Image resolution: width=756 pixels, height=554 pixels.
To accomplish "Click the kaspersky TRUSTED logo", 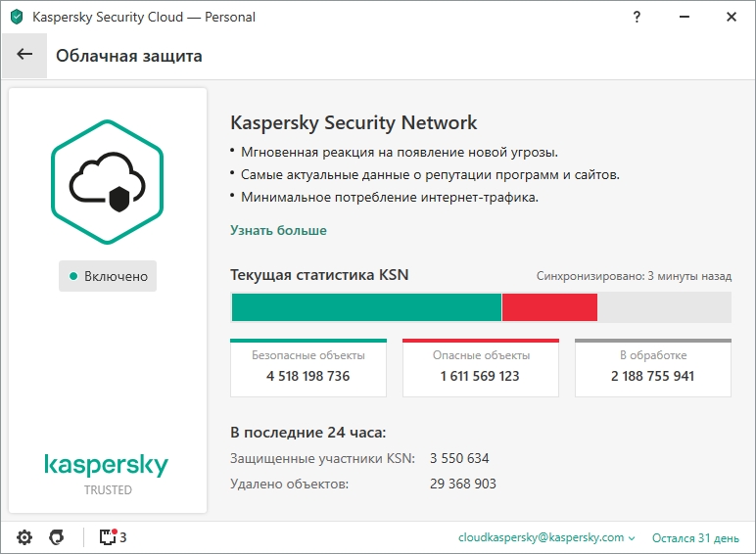I will (x=107, y=474).
